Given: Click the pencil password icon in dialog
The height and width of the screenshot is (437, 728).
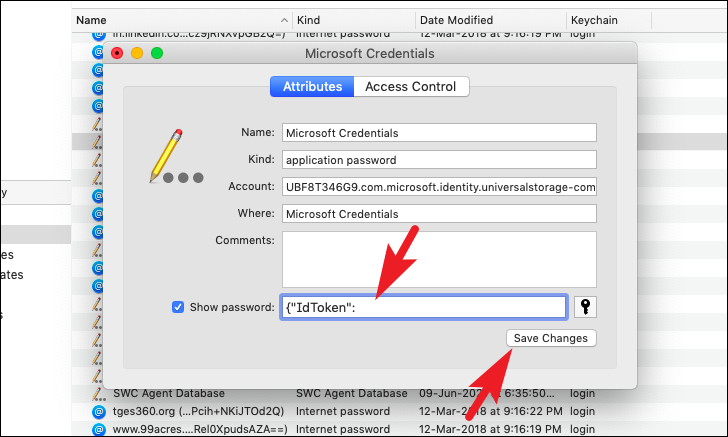Looking at the screenshot, I should (176, 157).
